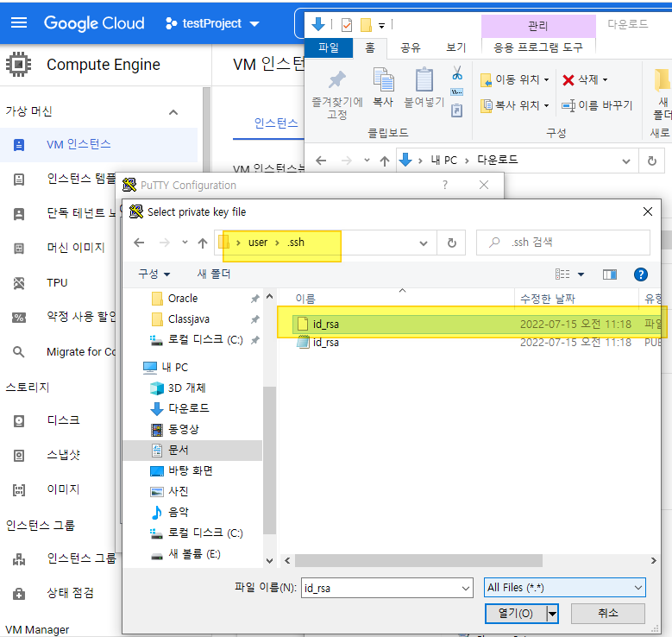Open the testProject project selector dropdown

click(x=212, y=23)
